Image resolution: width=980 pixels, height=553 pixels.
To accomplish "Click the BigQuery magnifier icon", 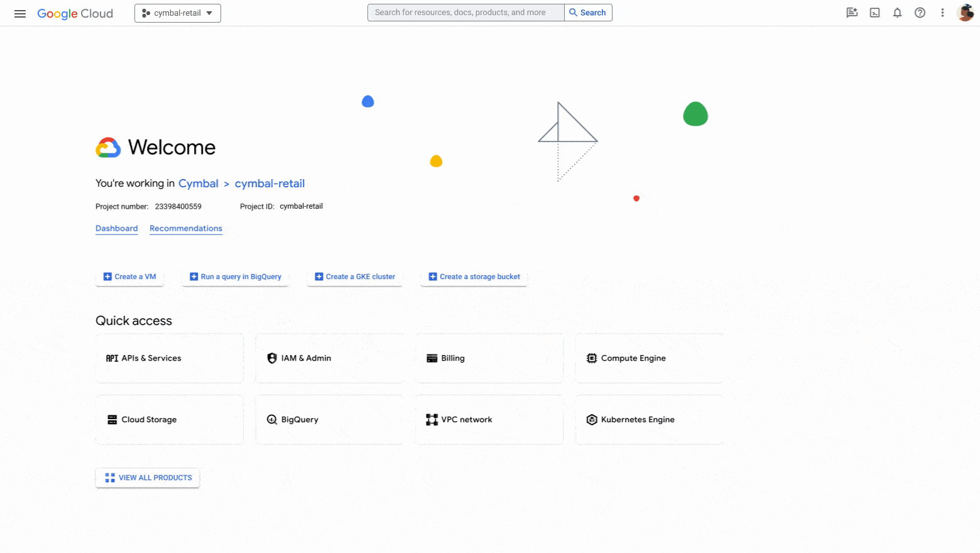I will 272,420.
